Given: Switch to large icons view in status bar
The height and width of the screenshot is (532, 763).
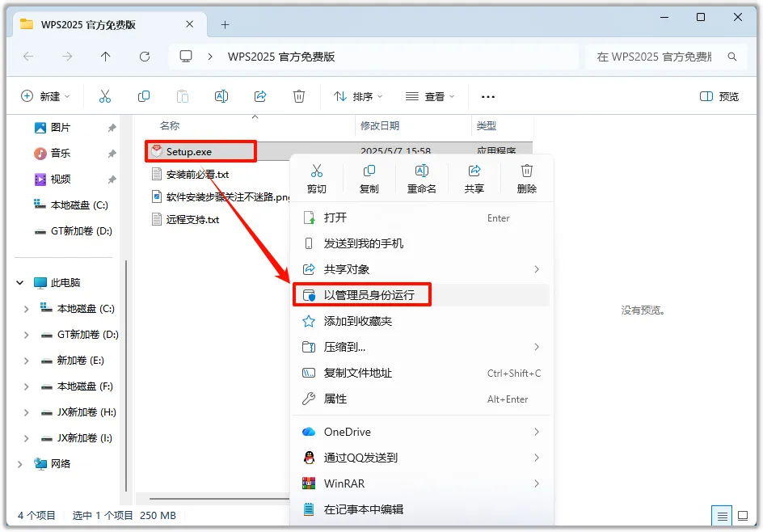Looking at the screenshot, I should [743, 516].
